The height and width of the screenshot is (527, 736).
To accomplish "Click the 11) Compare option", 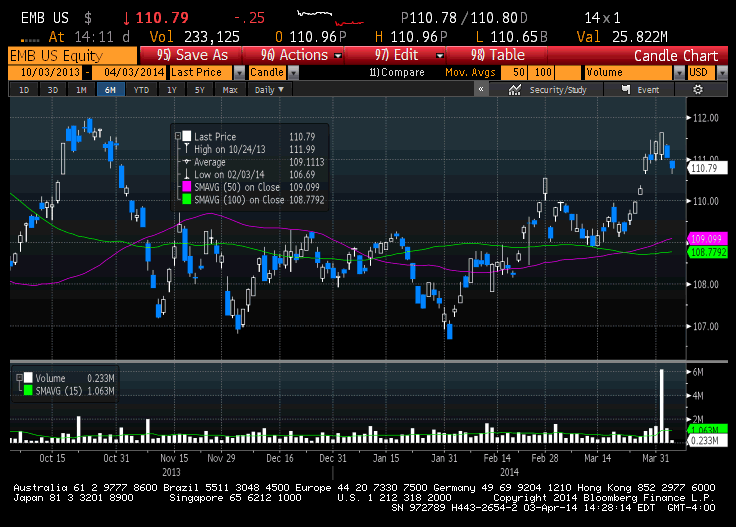I will [397, 72].
